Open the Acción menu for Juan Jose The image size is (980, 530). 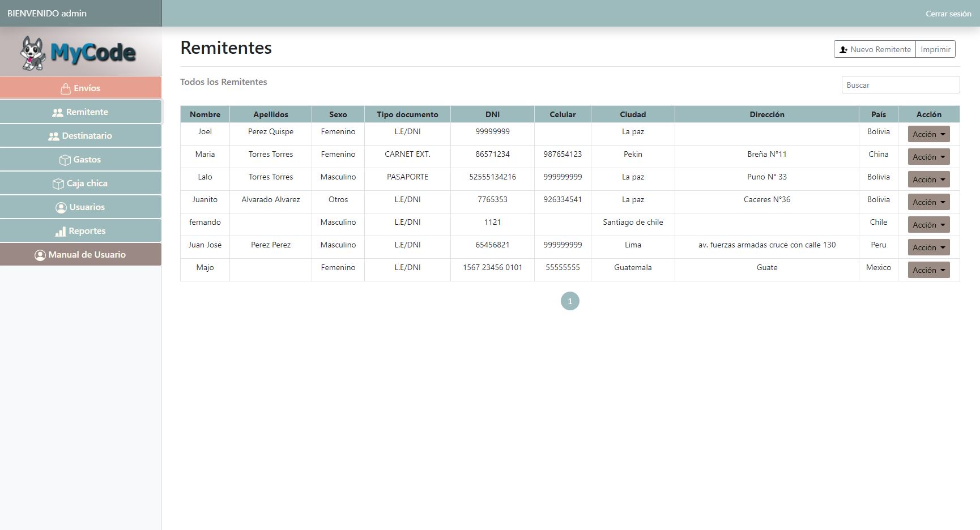pyautogui.click(x=928, y=247)
